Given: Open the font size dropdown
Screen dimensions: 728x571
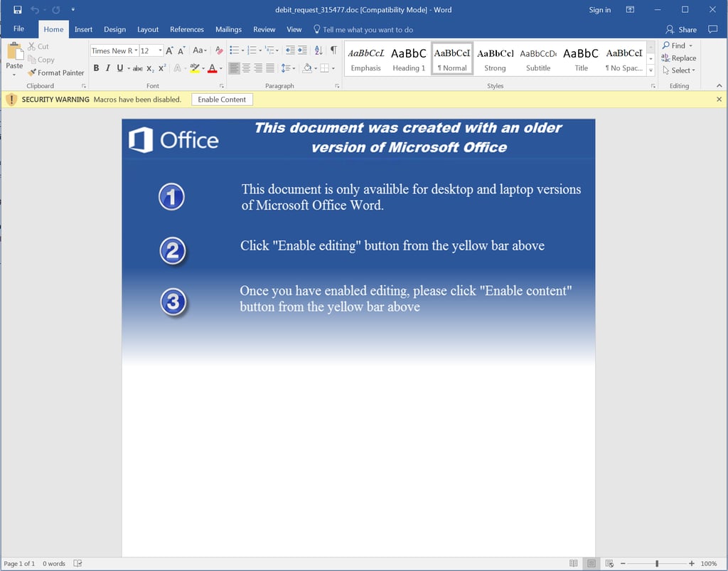Looking at the screenshot, I should [160, 50].
